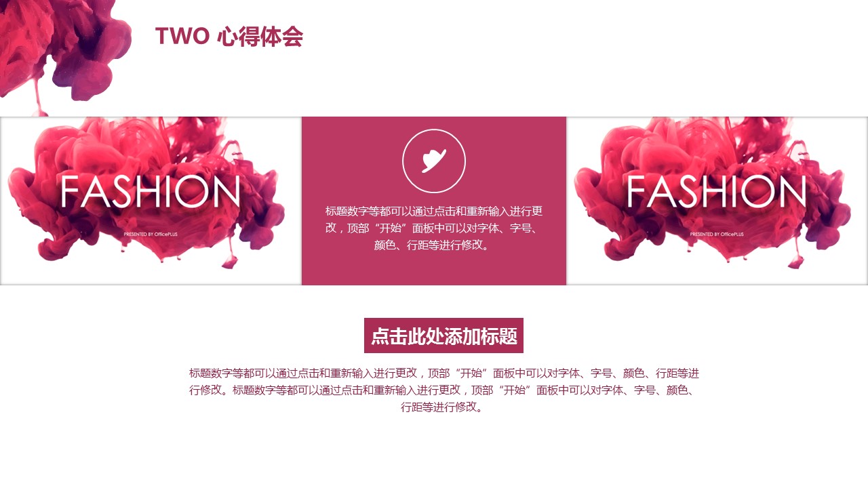The width and height of the screenshot is (868, 488).
Task: Click the last line "行距等进行修改。" of the bottom paragraph
Action: pyautogui.click(x=444, y=407)
